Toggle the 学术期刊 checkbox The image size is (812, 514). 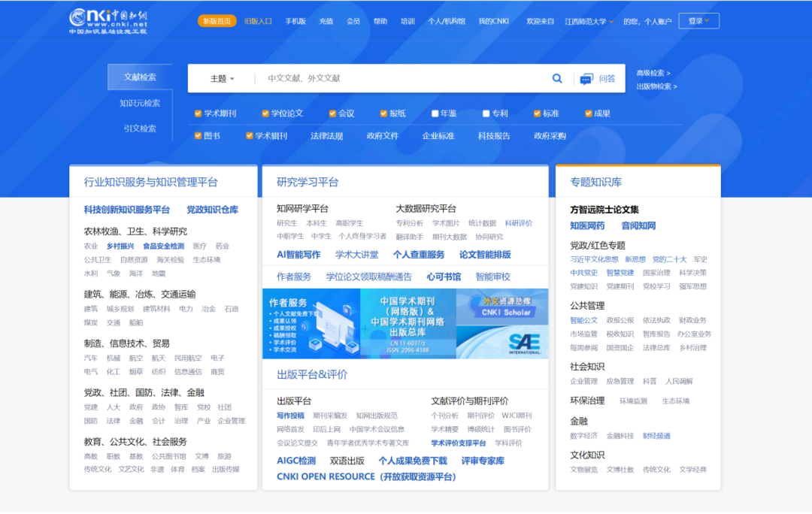click(198, 113)
